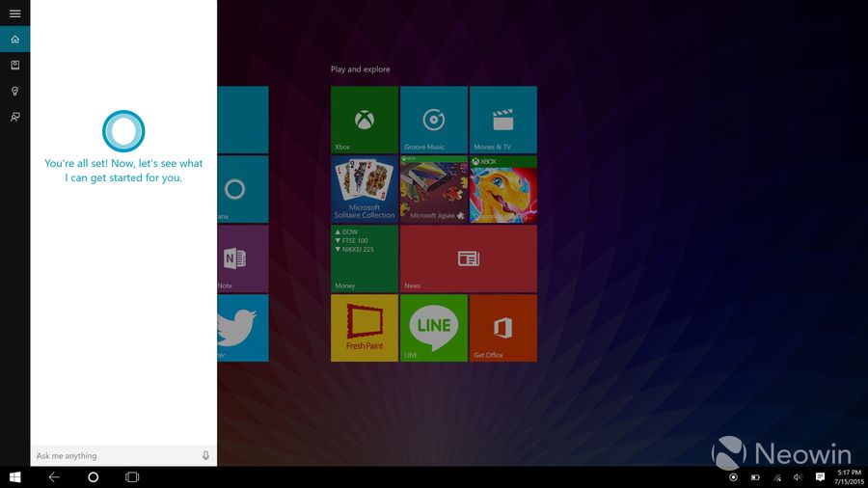Open the partially visible OneNote tile
Screen dimensions: 868x488
pyautogui.click(x=243, y=258)
